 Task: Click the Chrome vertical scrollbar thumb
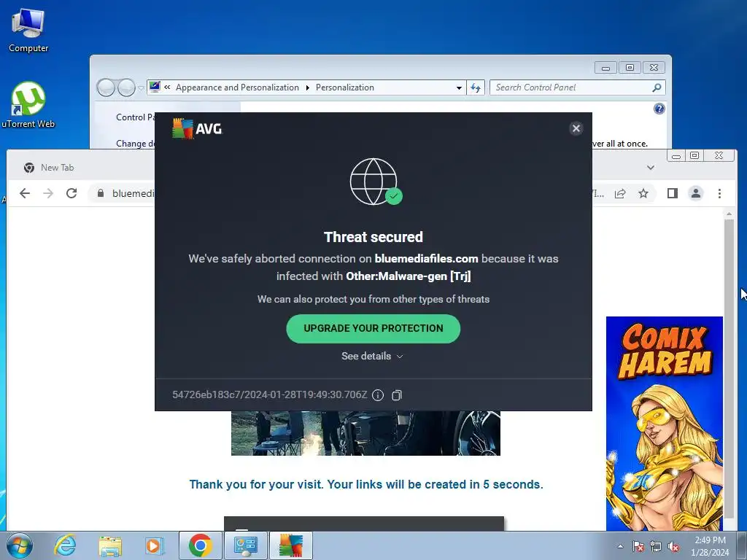click(729, 369)
